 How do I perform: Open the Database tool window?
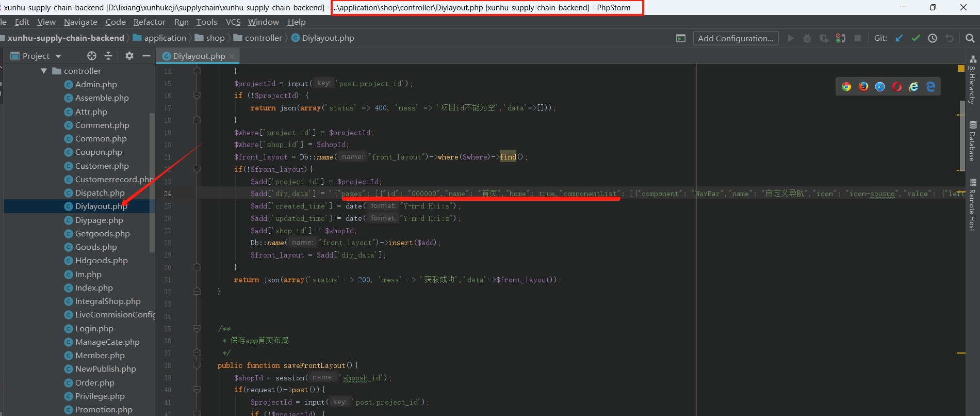click(973, 141)
